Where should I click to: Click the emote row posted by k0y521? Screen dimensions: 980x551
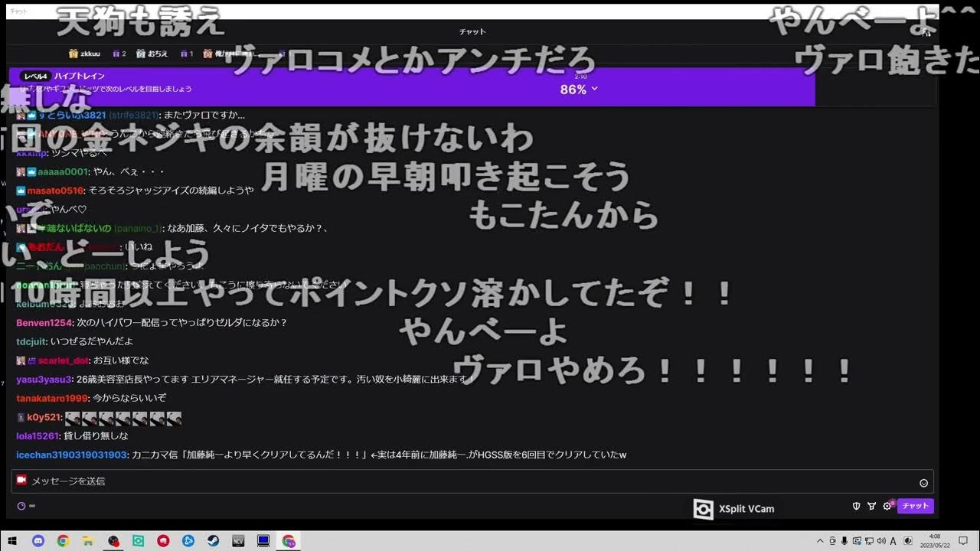pyautogui.click(x=123, y=418)
